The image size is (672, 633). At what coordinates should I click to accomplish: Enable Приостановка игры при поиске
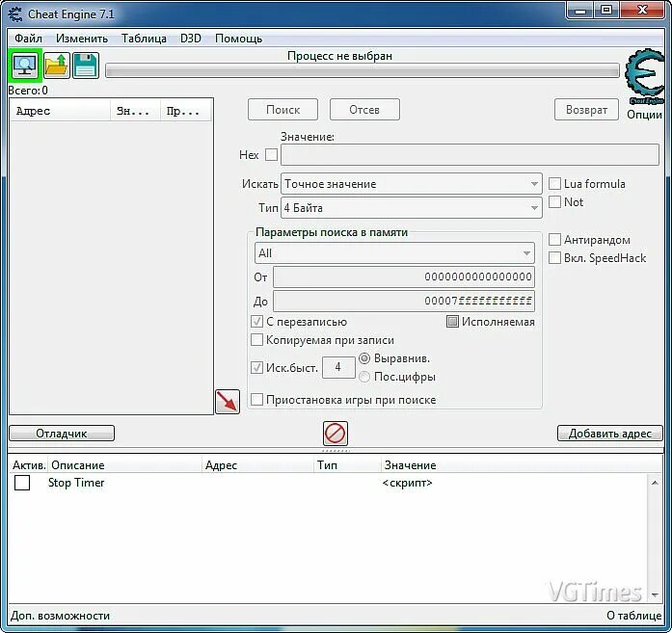256,400
